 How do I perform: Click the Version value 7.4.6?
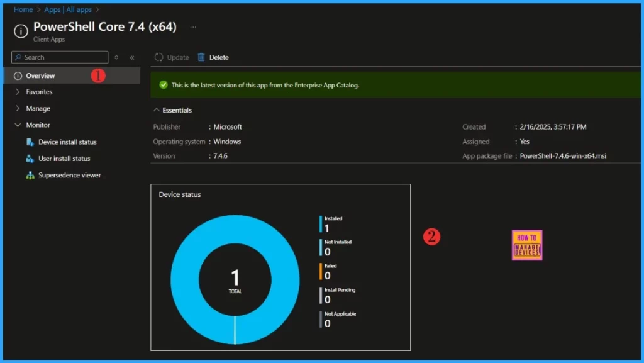[x=221, y=156]
